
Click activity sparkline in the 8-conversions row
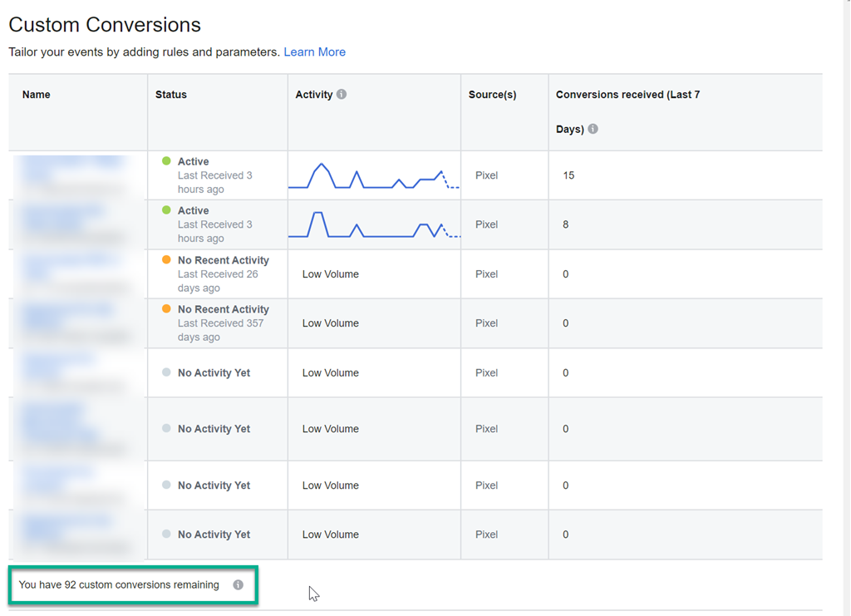click(374, 225)
